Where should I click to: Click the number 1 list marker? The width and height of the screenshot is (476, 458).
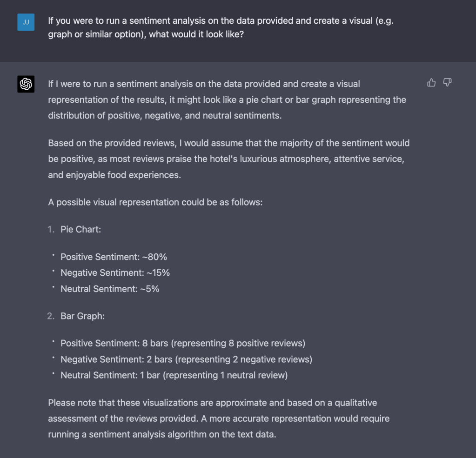[x=51, y=229]
